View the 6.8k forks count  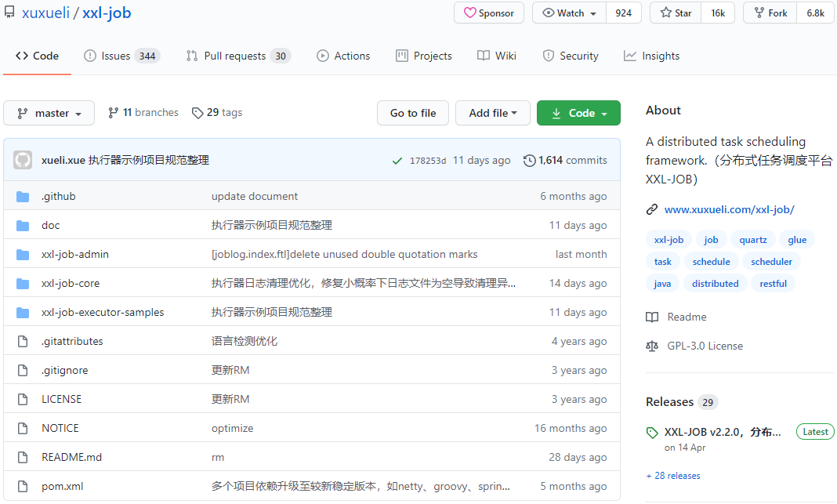(x=815, y=13)
